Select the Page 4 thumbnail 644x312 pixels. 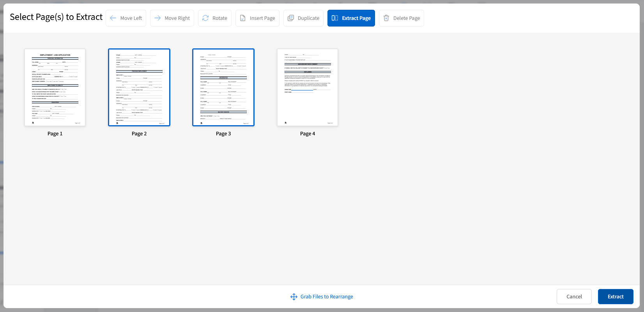coord(308,87)
